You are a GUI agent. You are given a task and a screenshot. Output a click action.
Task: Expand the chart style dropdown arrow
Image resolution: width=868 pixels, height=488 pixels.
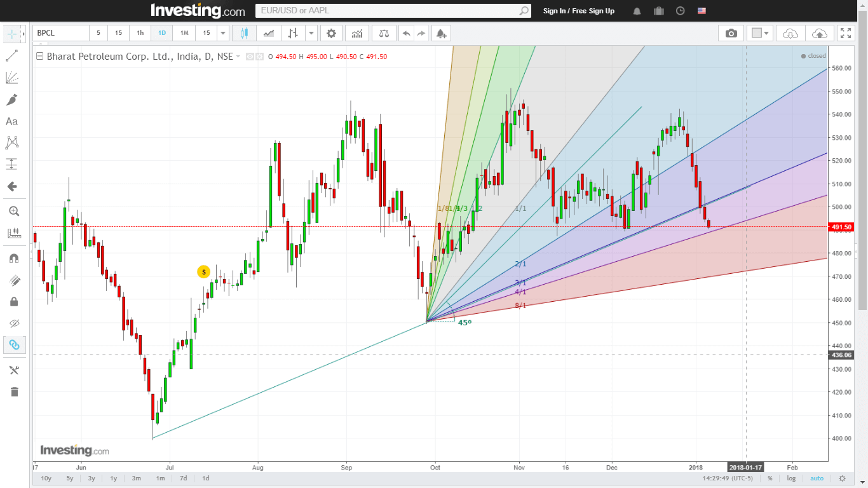[311, 33]
